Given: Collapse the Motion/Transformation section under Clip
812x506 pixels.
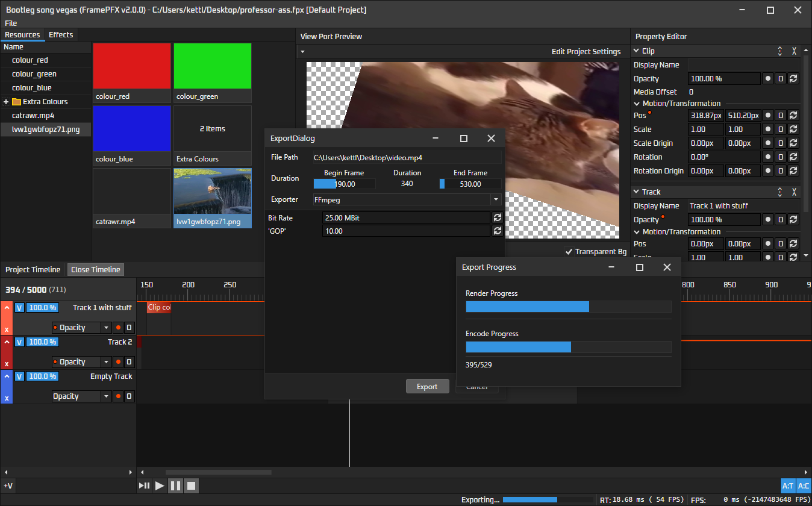Looking at the screenshot, I should (x=637, y=103).
